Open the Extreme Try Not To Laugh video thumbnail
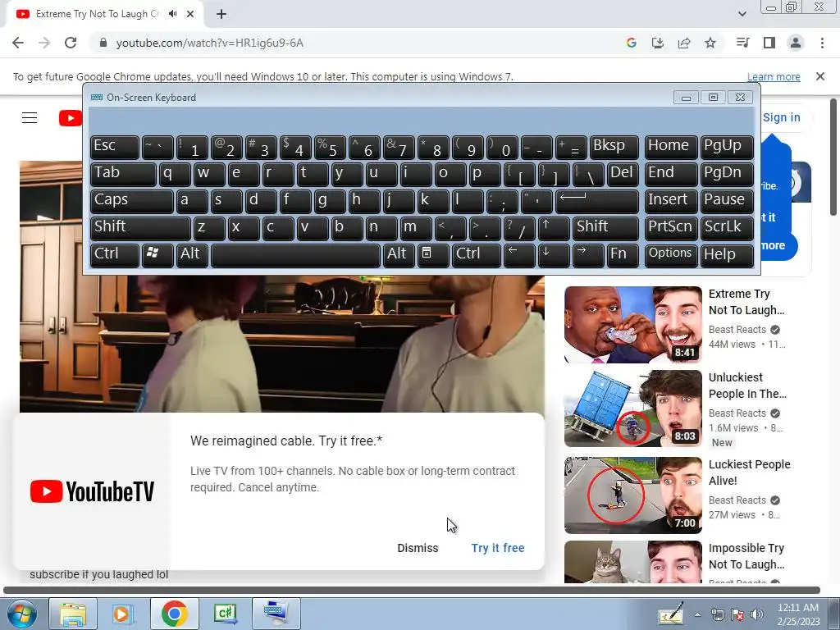The height and width of the screenshot is (630, 840). pos(632,325)
